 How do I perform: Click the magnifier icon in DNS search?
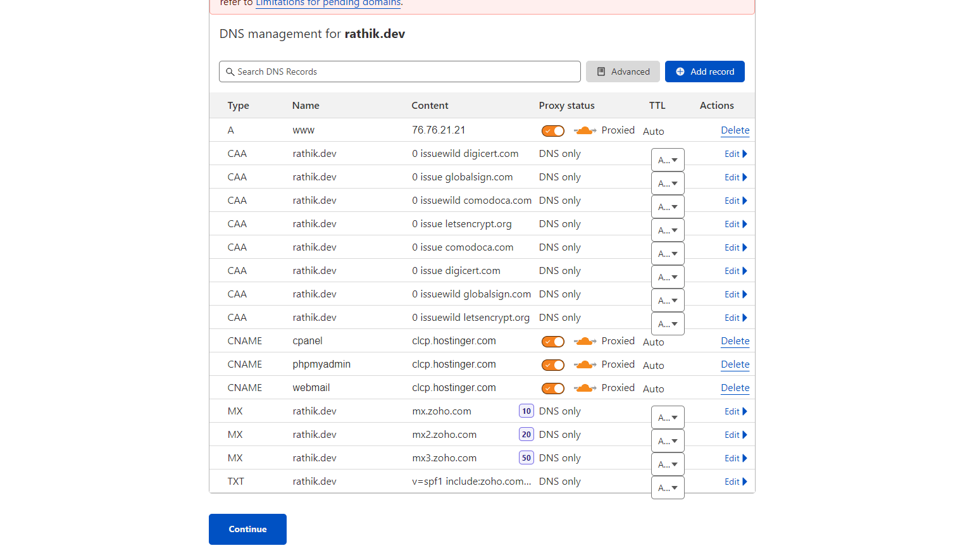[x=230, y=72]
